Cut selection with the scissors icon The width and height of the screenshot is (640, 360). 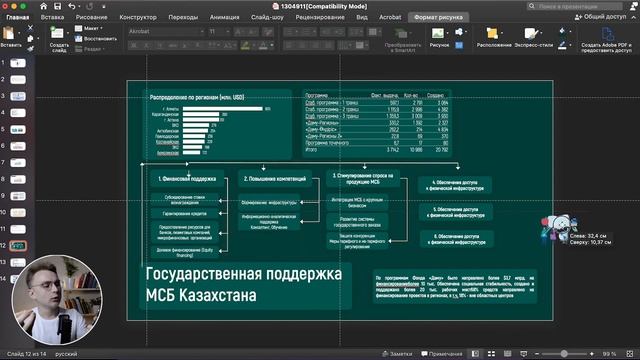click(30, 28)
